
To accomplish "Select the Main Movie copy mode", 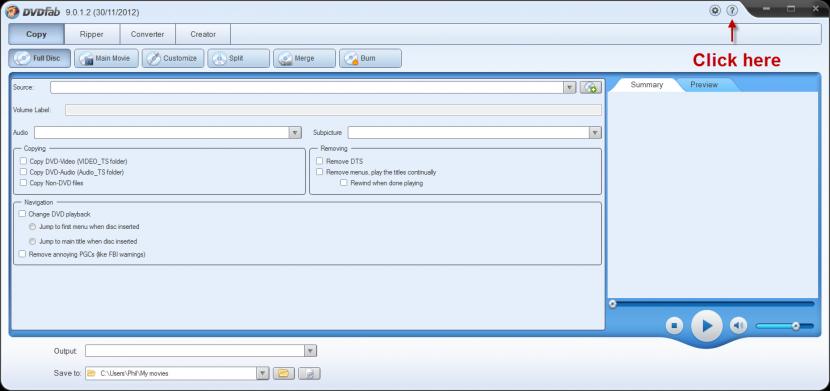I will point(106,58).
